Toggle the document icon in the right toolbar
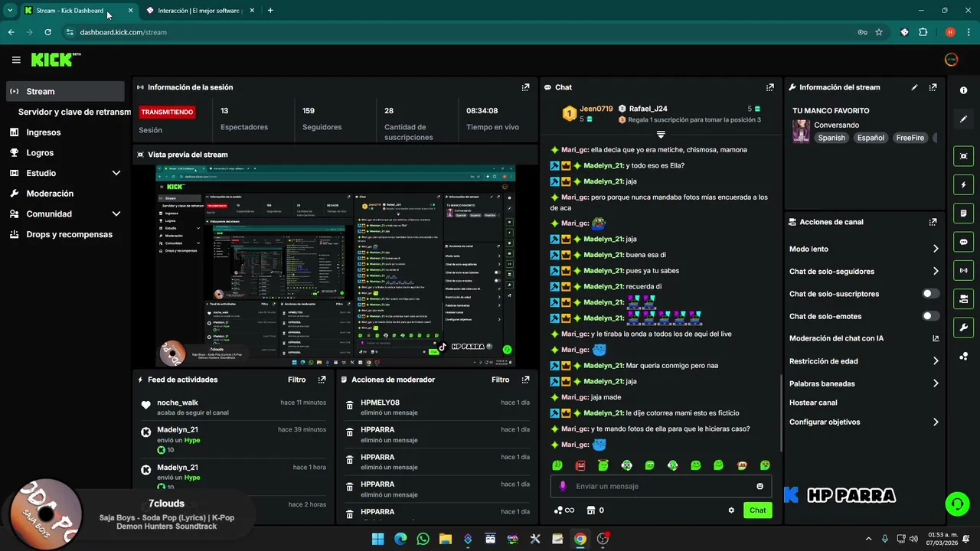 [x=963, y=213]
